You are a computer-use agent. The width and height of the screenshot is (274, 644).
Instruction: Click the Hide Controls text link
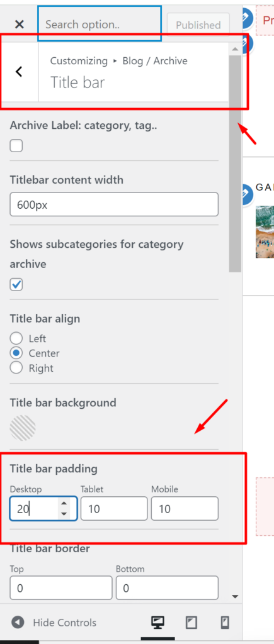[65, 623]
